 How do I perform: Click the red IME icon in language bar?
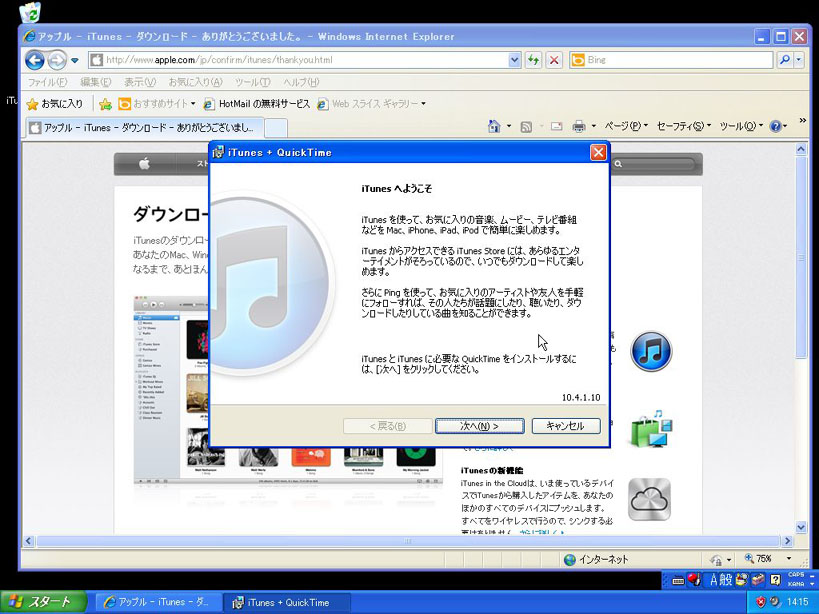(694, 580)
